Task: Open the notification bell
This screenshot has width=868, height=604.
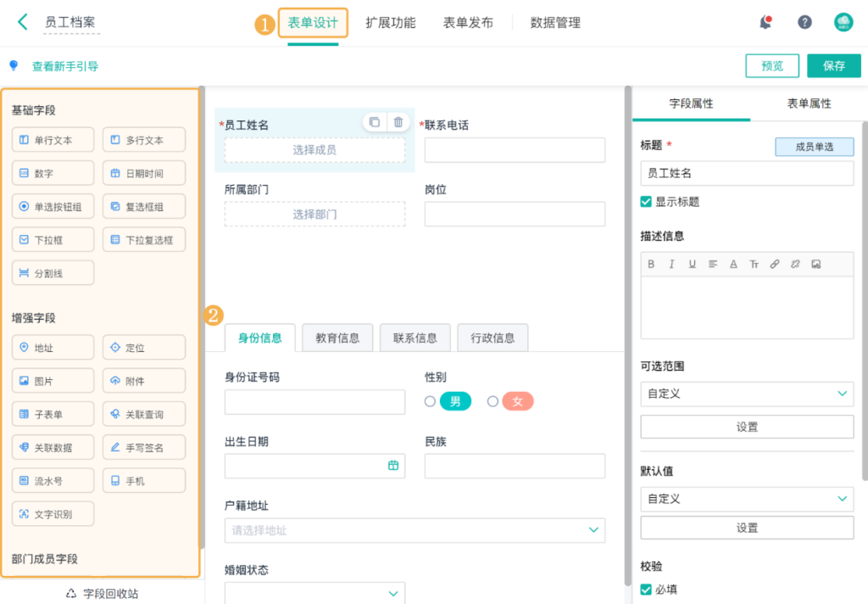Action: (x=765, y=23)
